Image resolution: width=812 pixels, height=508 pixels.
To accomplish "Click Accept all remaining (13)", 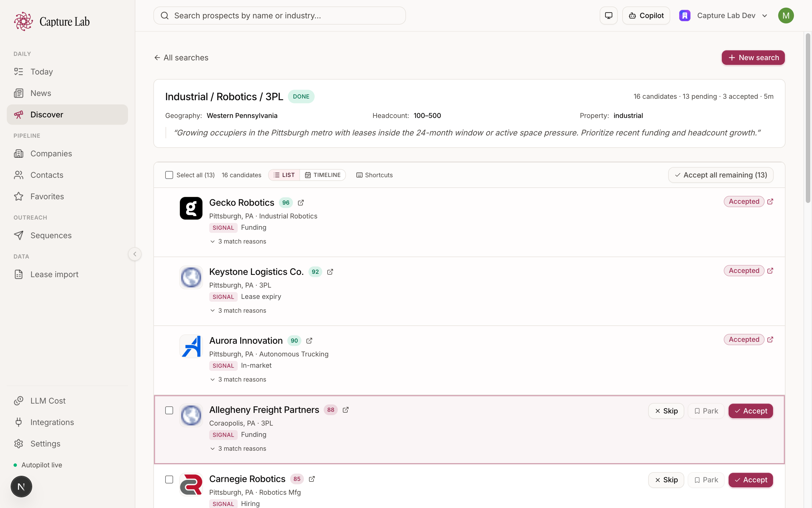I will (x=721, y=175).
